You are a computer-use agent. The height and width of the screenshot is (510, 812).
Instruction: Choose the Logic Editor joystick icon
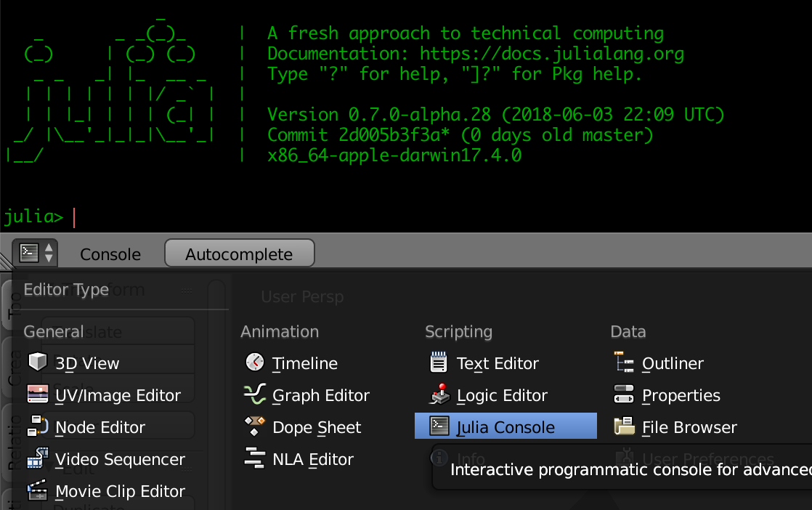(x=439, y=394)
